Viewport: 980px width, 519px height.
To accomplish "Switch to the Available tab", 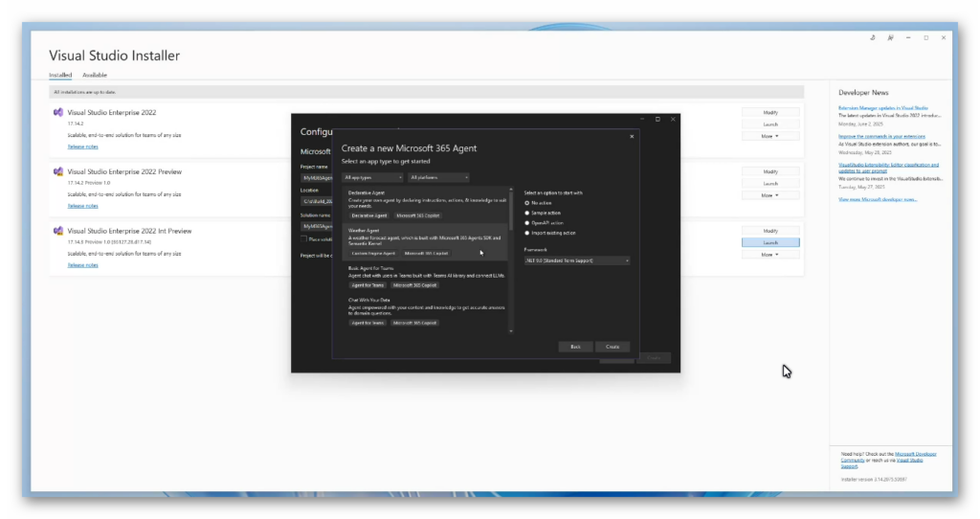I will point(95,75).
